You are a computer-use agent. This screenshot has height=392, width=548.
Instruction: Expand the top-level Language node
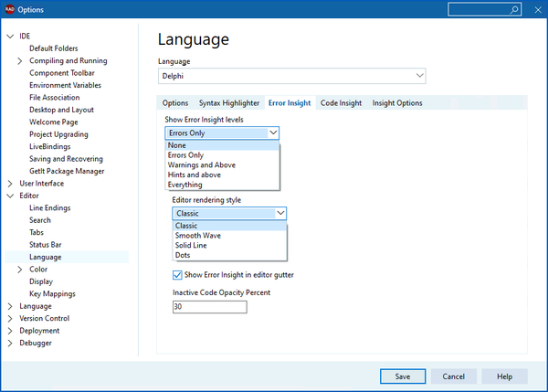coord(10,306)
